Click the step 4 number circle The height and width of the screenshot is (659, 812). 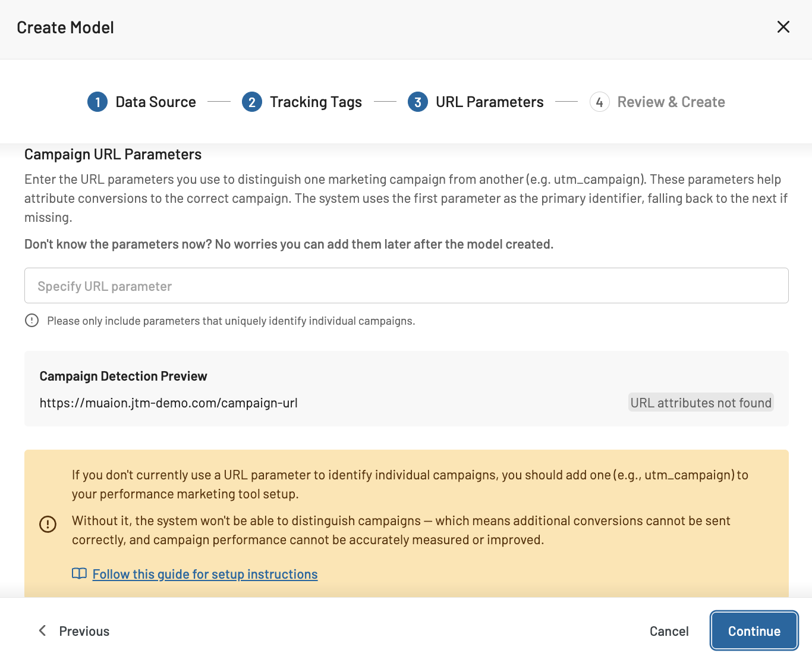(599, 102)
